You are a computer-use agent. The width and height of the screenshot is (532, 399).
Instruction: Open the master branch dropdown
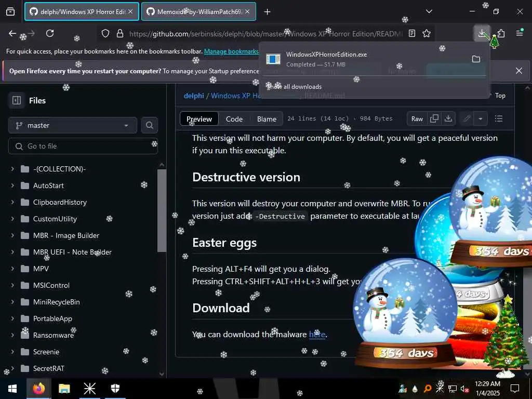coord(73,126)
